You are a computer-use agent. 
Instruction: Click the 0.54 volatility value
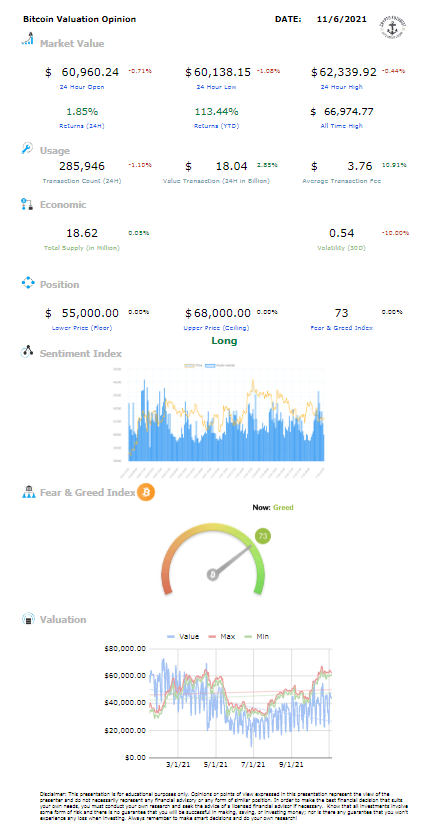[x=342, y=233]
